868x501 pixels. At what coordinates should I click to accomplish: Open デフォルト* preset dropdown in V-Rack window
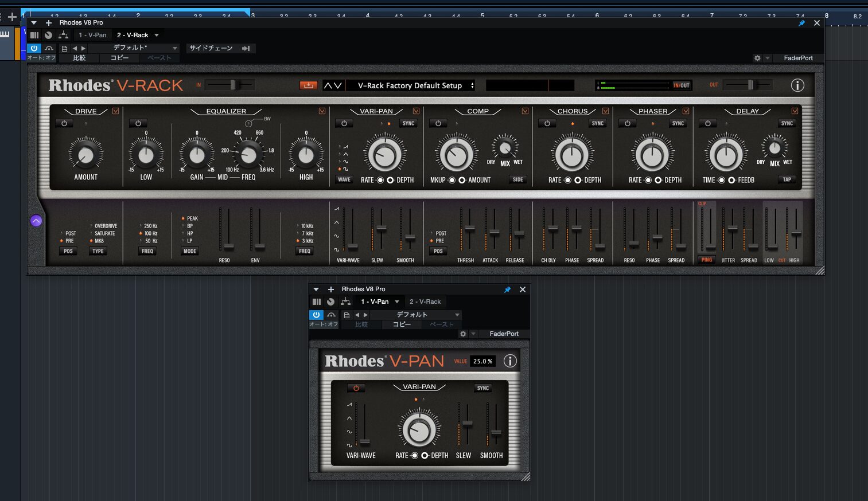tap(134, 48)
